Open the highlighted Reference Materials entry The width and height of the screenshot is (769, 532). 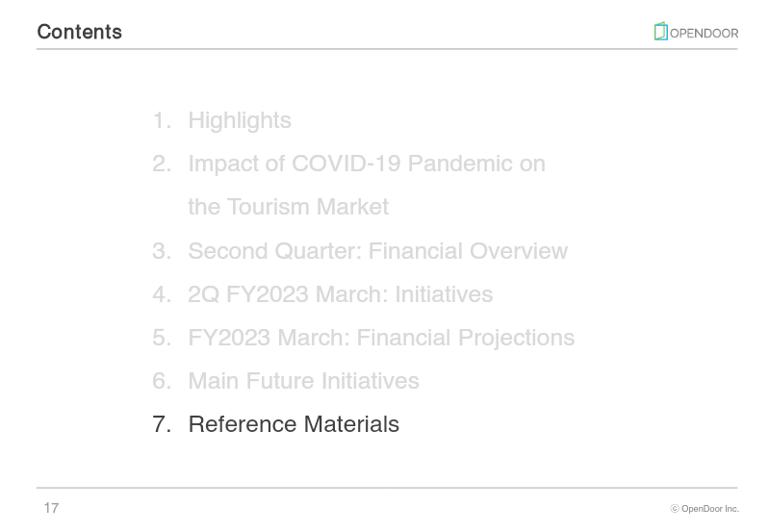[294, 424]
